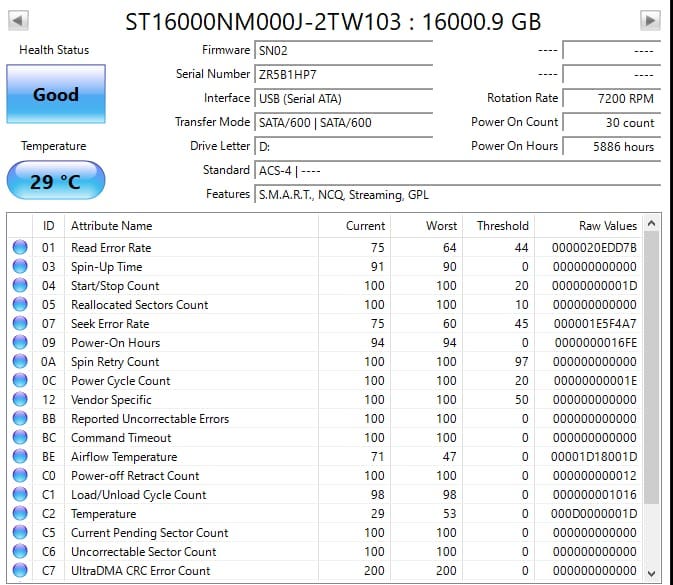Click status dot for Load/Unload Cycle Count

coord(20,494)
